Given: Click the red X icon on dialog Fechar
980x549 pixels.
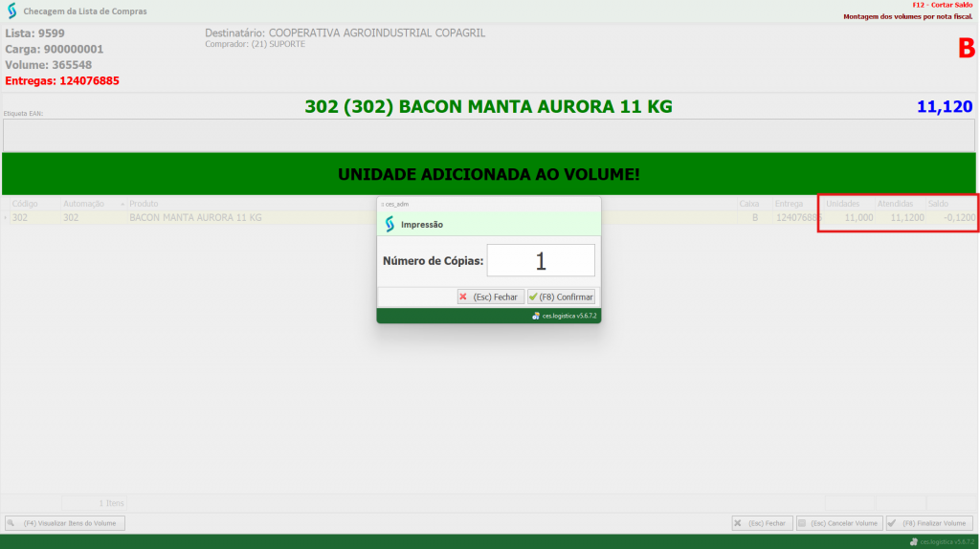Looking at the screenshot, I should click(x=463, y=296).
